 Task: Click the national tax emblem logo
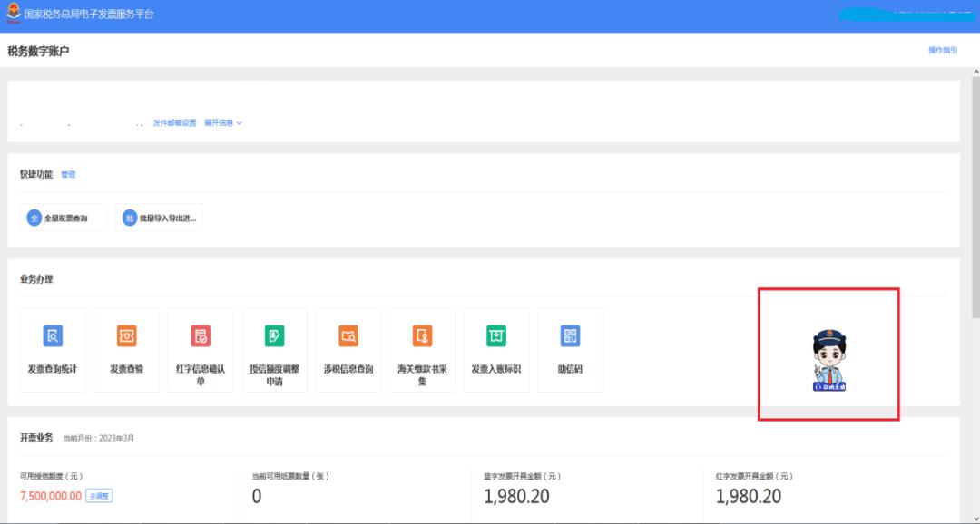[x=14, y=14]
